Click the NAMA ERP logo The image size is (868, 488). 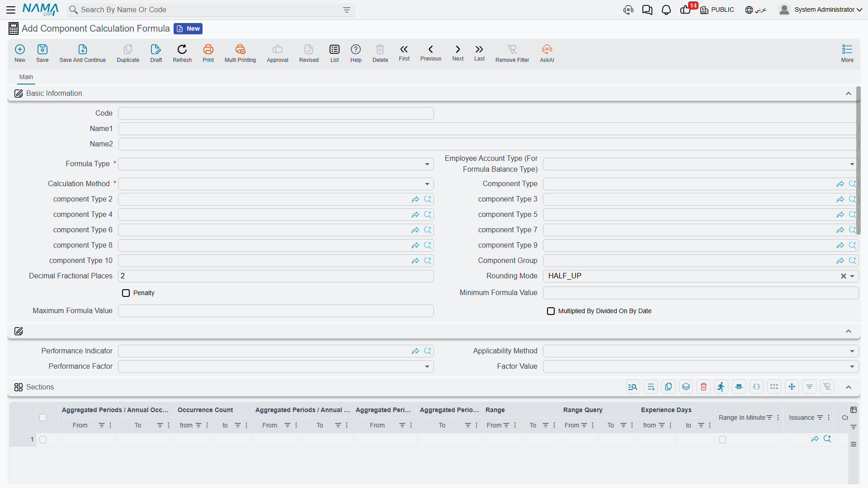40,9
